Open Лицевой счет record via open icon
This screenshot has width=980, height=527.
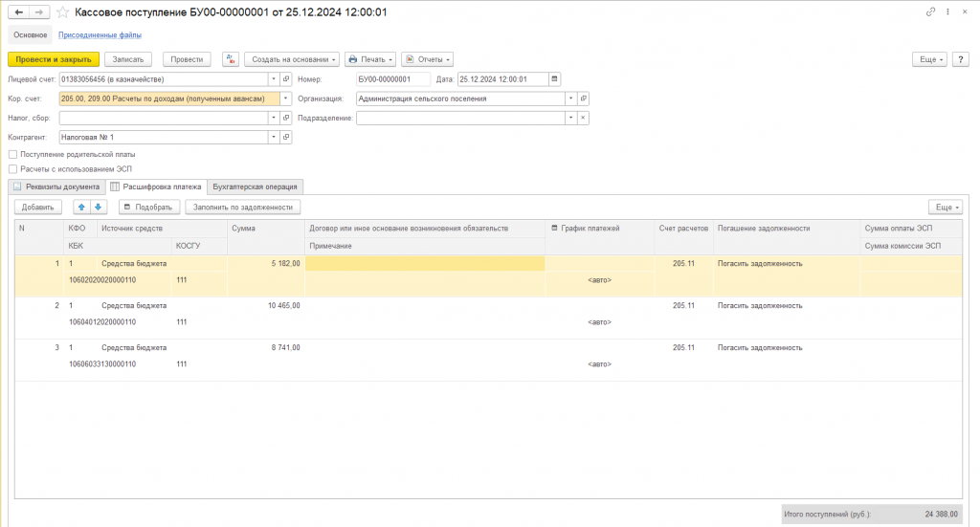click(286, 79)
